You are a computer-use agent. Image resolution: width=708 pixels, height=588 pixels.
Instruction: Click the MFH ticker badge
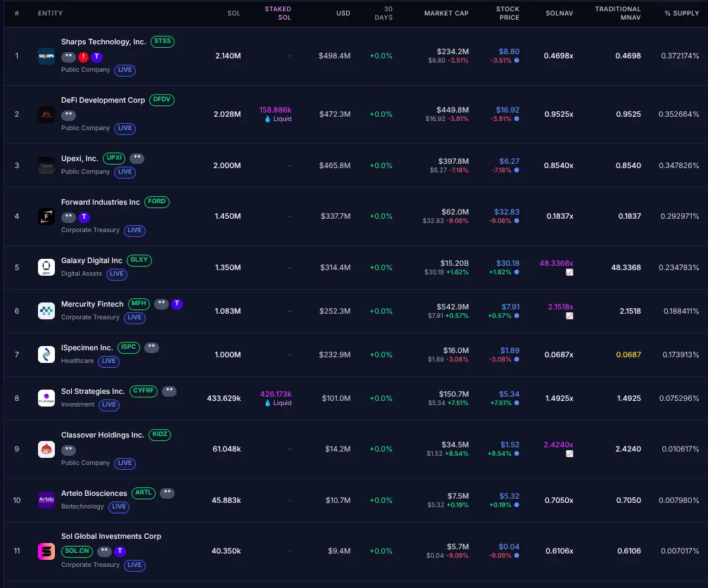pyautogui.click(x=139, y=304)
